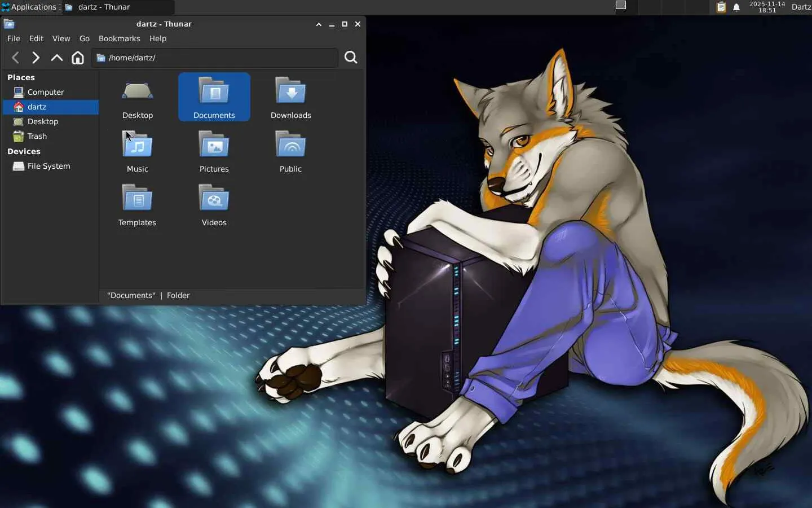Click the date and time clock in the panel

tap(767, 7)
